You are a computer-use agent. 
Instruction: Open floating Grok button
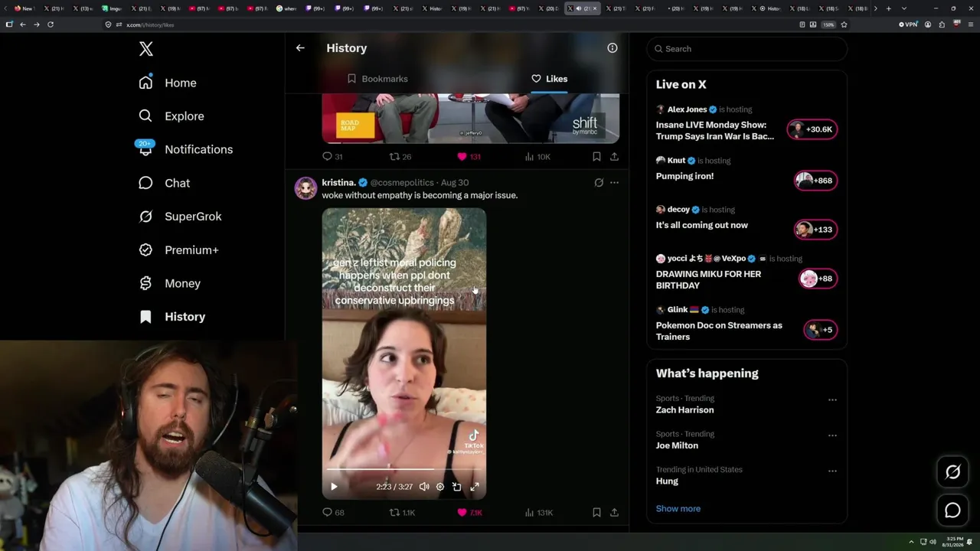click(952, 472)
